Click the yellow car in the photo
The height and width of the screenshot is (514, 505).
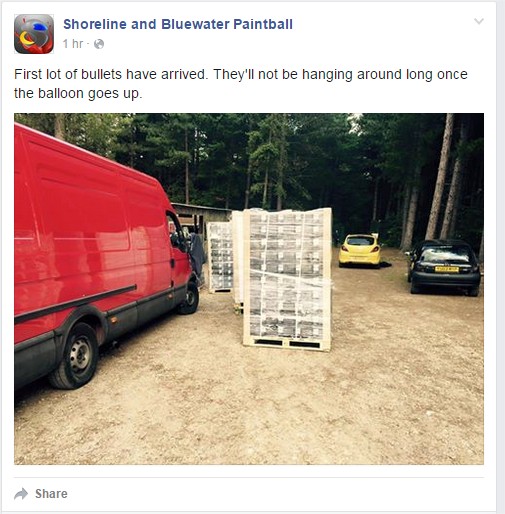coord(360,251)
